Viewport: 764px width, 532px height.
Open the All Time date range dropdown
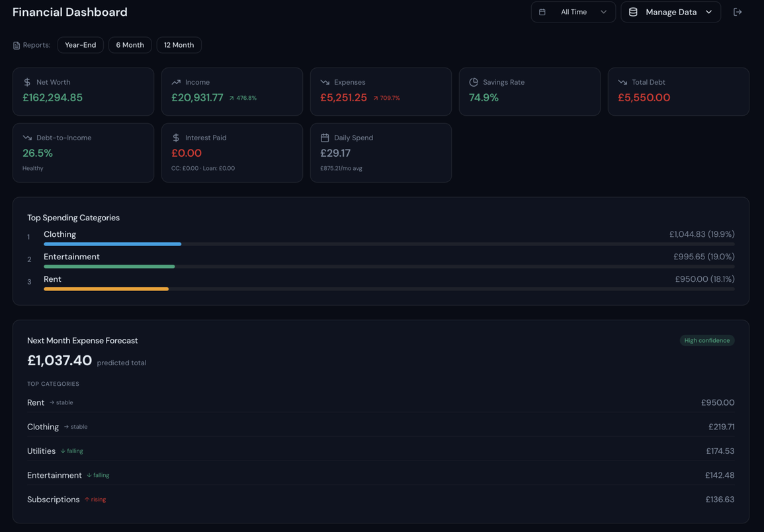point(573,12)
